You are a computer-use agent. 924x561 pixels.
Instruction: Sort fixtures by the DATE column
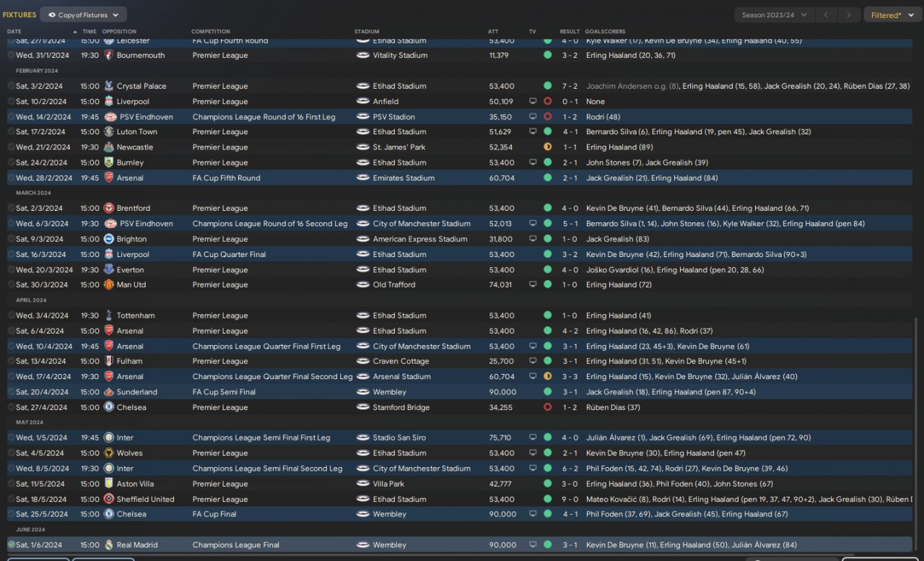(14, 32)
